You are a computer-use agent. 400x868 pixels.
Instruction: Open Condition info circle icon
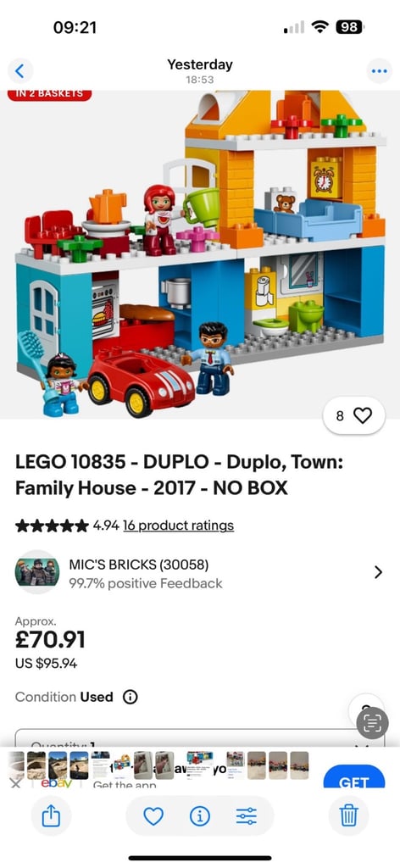[130, 697]
